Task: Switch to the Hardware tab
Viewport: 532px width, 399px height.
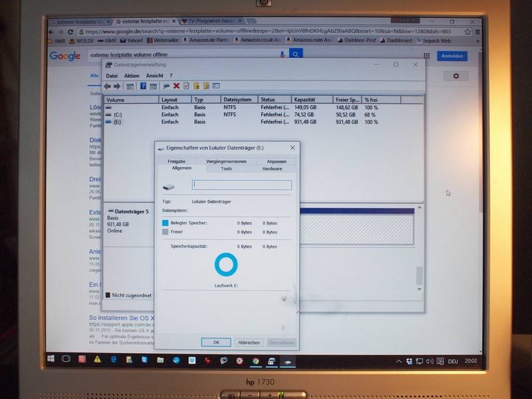Action: click(272, 169)
